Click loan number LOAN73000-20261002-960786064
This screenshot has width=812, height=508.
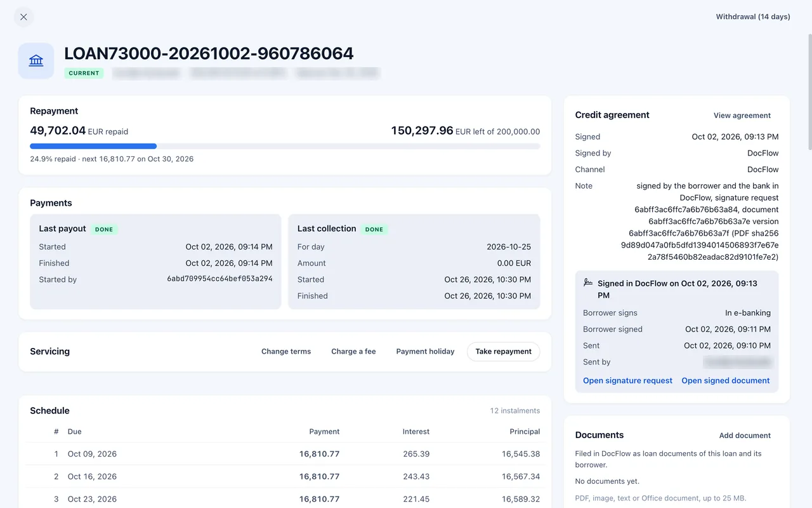pos(209,53)
